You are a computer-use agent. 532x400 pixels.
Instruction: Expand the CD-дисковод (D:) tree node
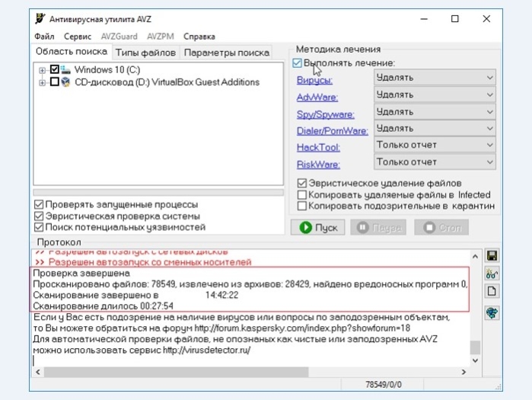tap(42, 82)
